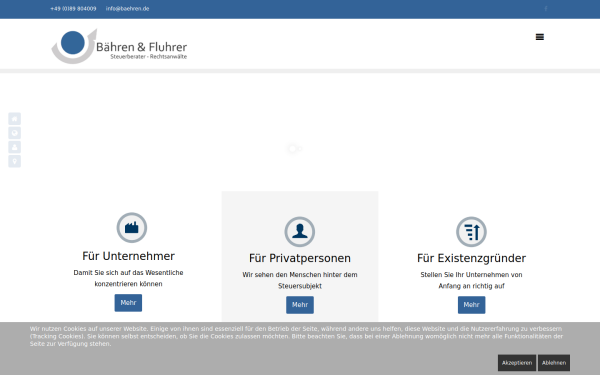Open the Für Privatpersonen heading
Screen dimensions: 600x375
pyautogui.click(x=300, y=258)
